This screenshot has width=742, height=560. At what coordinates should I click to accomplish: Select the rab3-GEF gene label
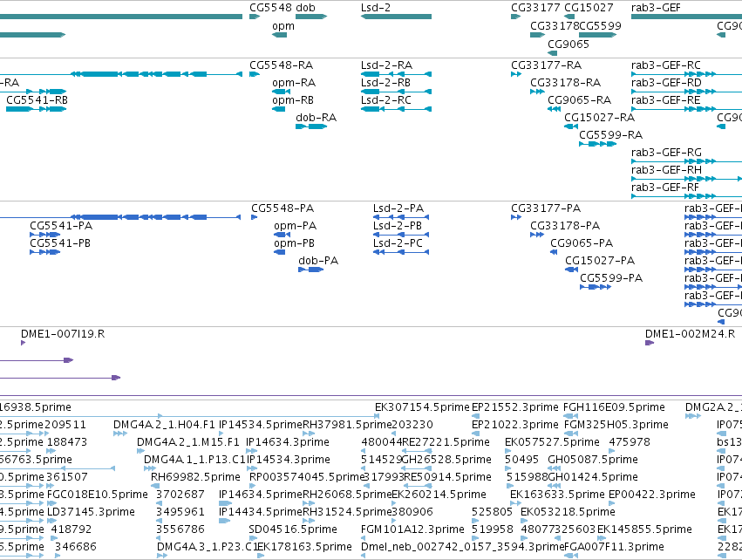coord(656,8)
